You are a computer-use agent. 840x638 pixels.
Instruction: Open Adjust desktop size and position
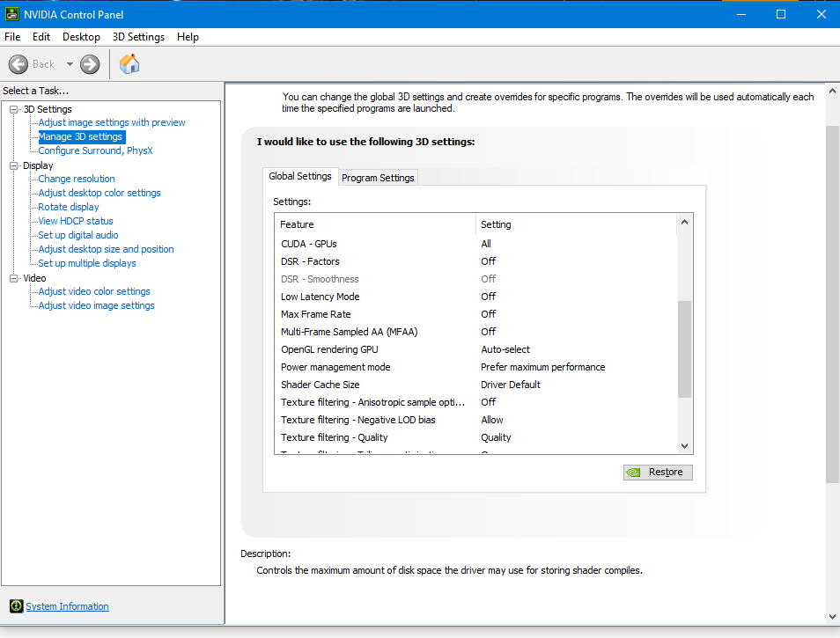(x=106, y=249)
